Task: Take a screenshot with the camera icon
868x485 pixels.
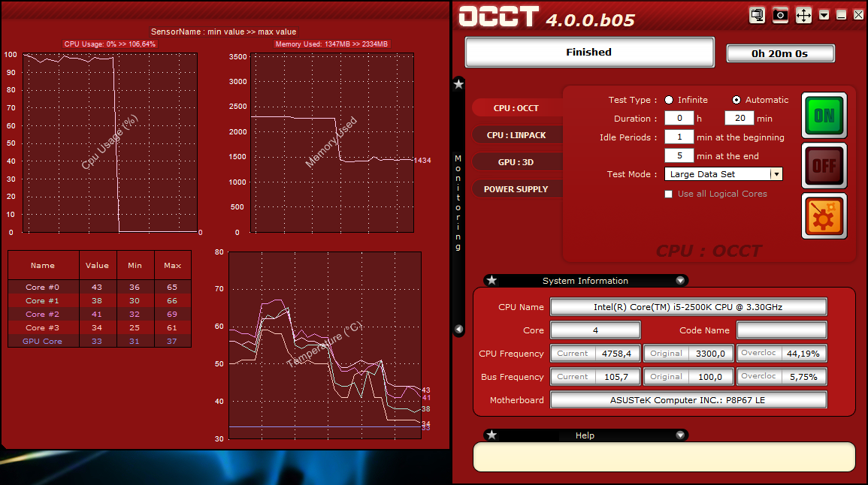Action: (x=780, y=15)
